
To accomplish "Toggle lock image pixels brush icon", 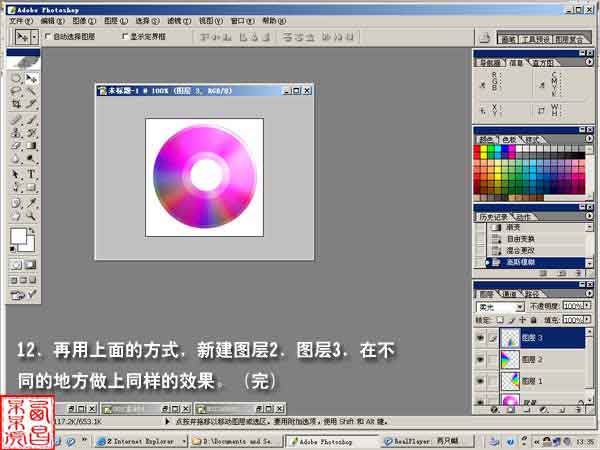I will (512, 320).
